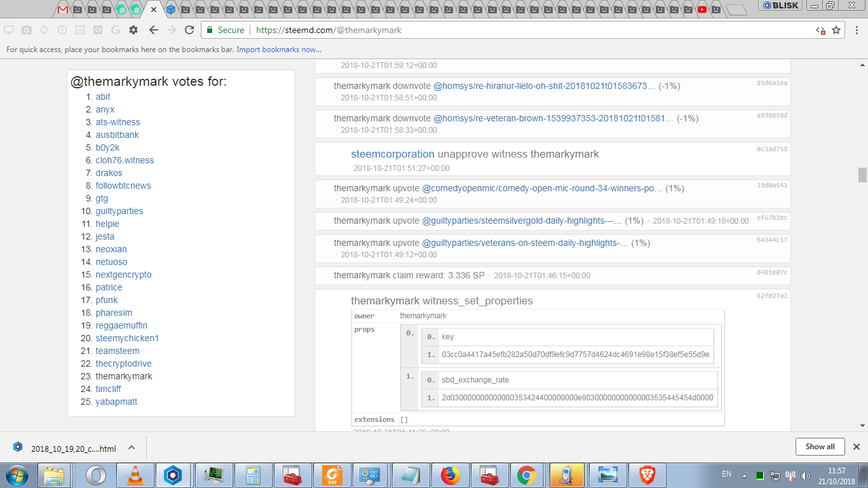The width and height of the screenshot is (868, 488).
Task: Switch to the Gmail tab
Action: point(63,10)
